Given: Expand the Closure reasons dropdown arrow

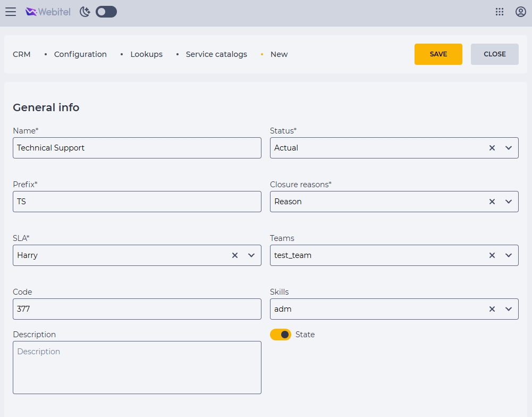Looking at the screenshot, I should 509,202.
